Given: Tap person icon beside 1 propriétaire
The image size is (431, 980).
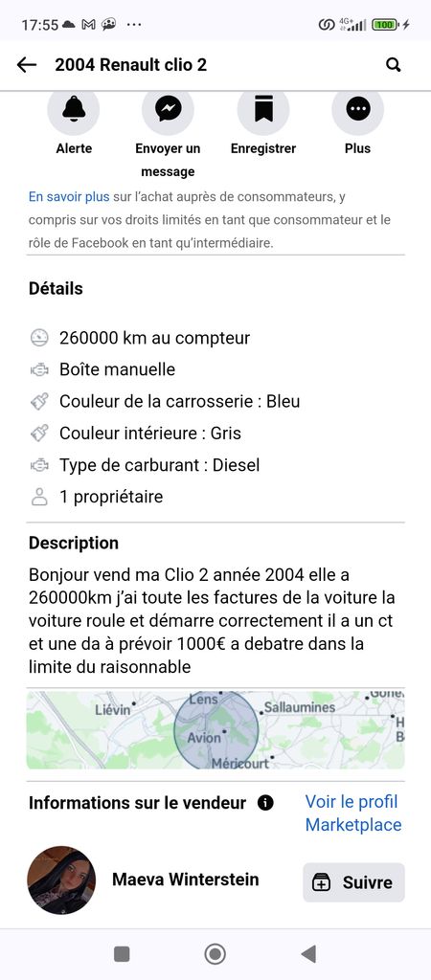Looking at the screenshot, I should point(39,498).
